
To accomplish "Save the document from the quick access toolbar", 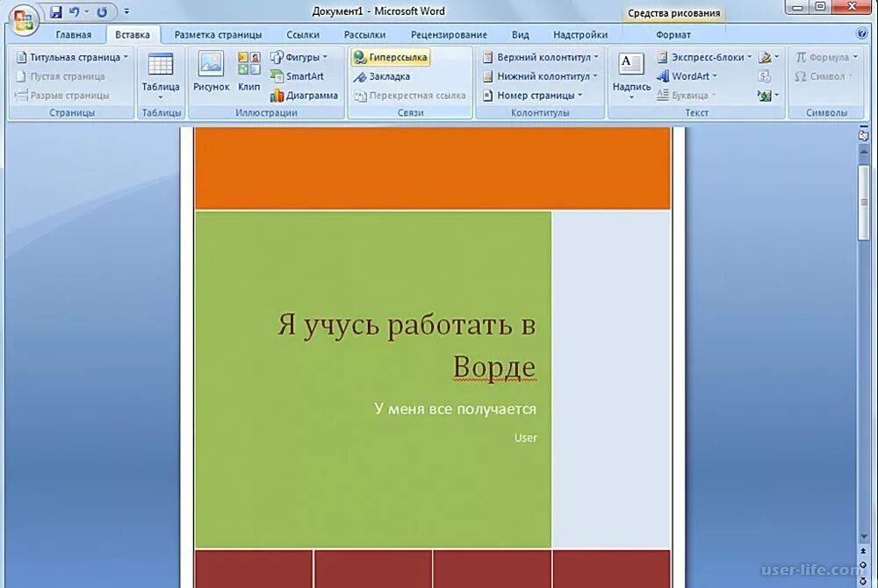I will [x=56, y=11].
